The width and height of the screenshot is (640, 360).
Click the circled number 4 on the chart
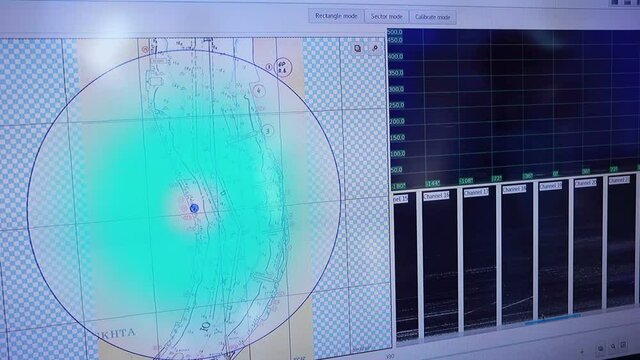[259, 91]
